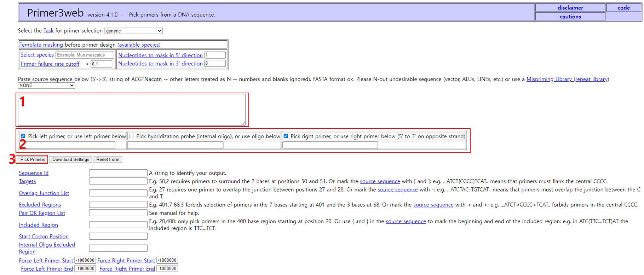Image resolution: width=644 pixels, height=275 pixels.
Task: Open source sequence link in Overlap Junction description
Action: 398,190
